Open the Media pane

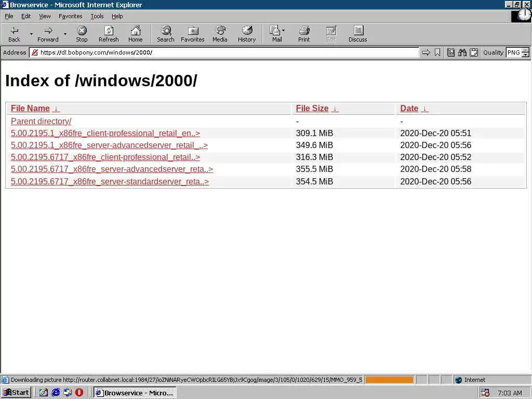pyautogui.click(x=220, y=34)
